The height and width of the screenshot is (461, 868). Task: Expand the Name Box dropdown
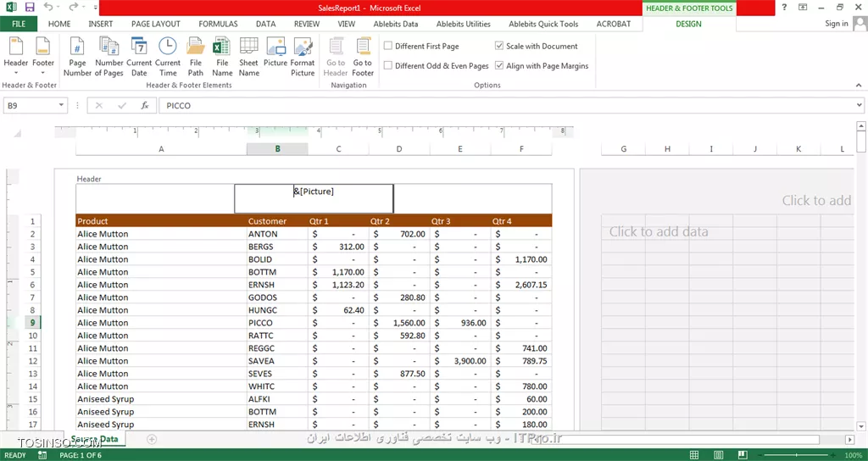coord(61,105)
